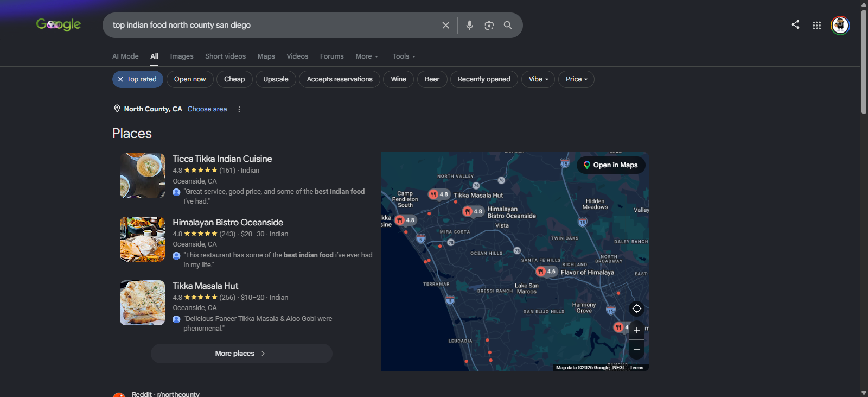Image resolution: width=868 pixels, height=397 pixels.
Task: Open Tikka Masala Hut naan photo
Action: pyautogui.click(x=142, y=303)
